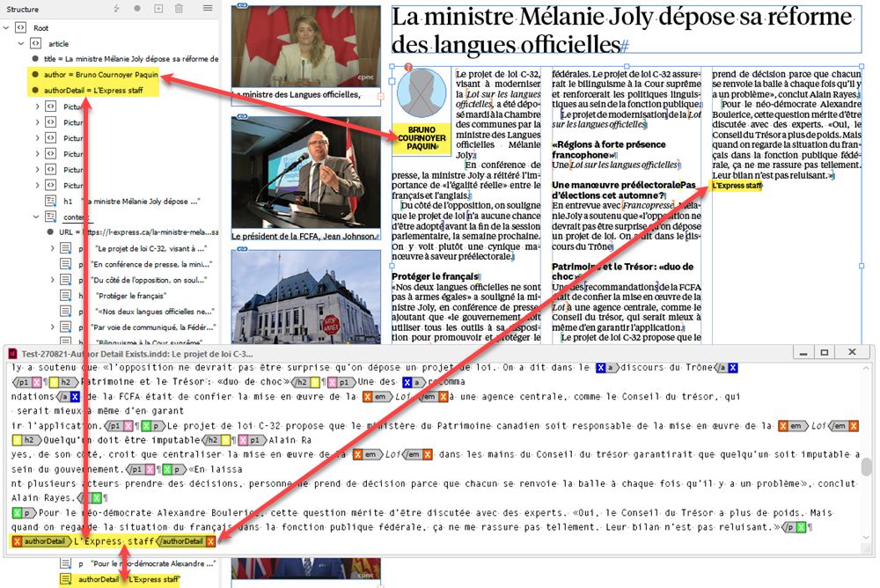The image size is (880, 588).
Task: Select the Supreme Court building photo
Action: (306, 297)
